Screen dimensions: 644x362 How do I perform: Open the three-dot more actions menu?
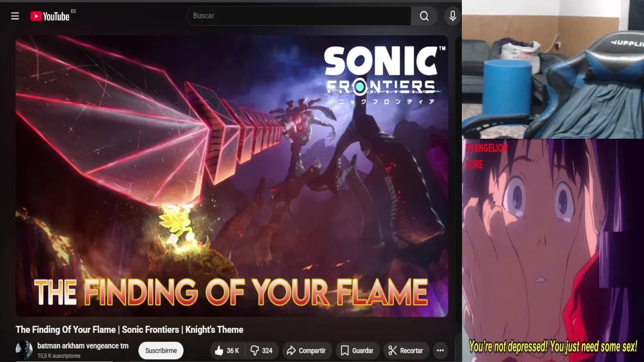[440, 350]
